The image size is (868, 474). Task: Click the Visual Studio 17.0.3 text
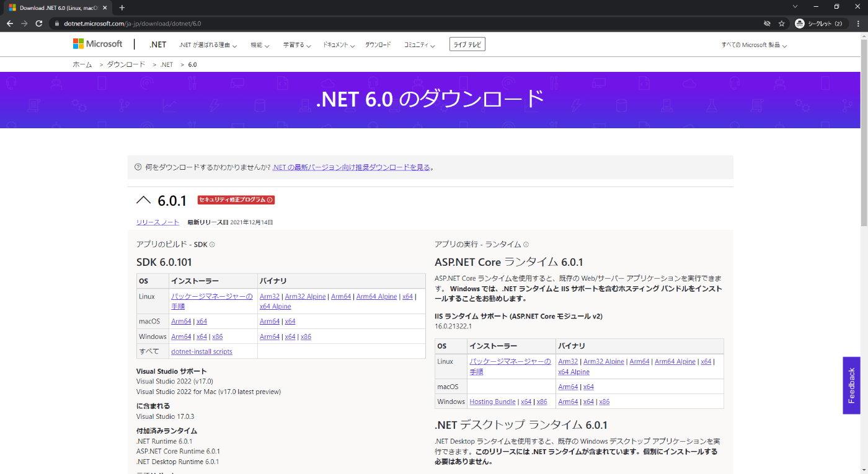(x=165, y=417)
